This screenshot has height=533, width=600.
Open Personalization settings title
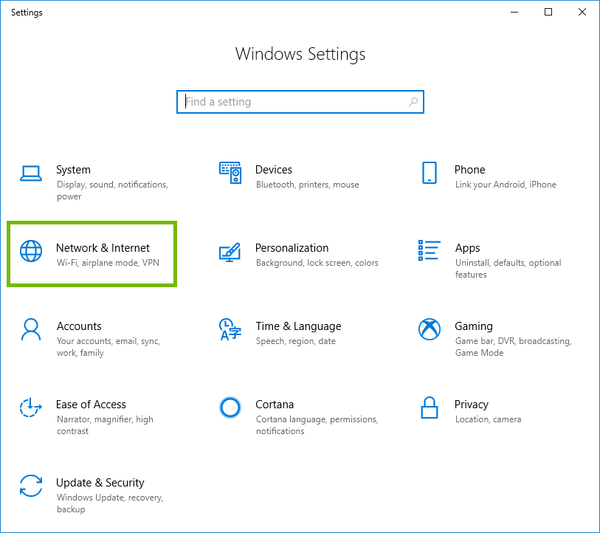292,248
